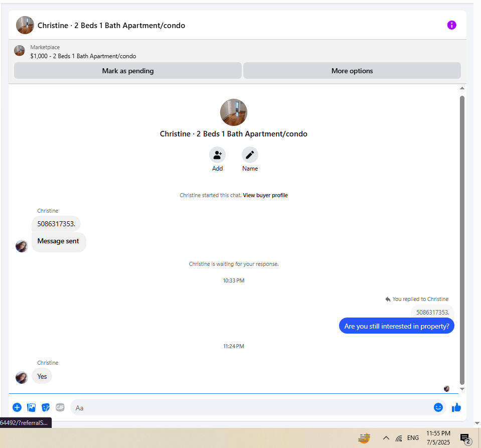Choose a sticker icon
Image resolution: width=481 pixels, height=448 pixels.
[46, 407]
